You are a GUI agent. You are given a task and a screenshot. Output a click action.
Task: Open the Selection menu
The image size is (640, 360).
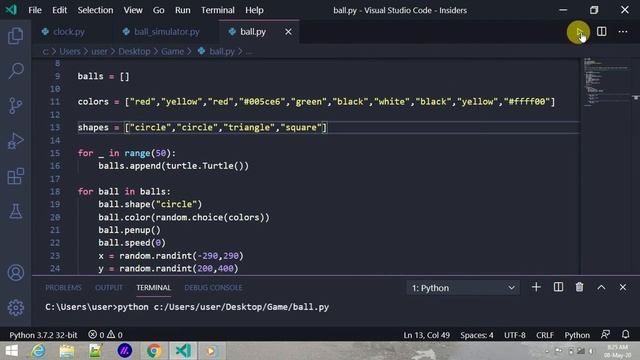click(x=95, y=10)
